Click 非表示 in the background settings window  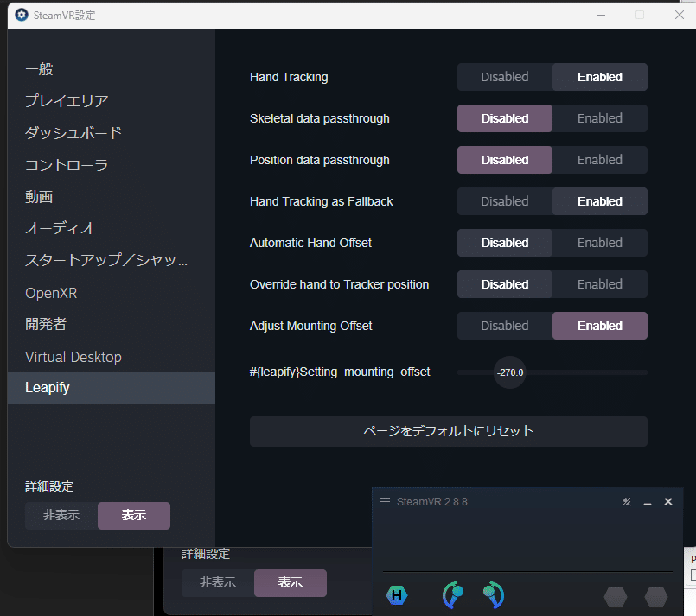pyautogui.click(x=218, y=583)
